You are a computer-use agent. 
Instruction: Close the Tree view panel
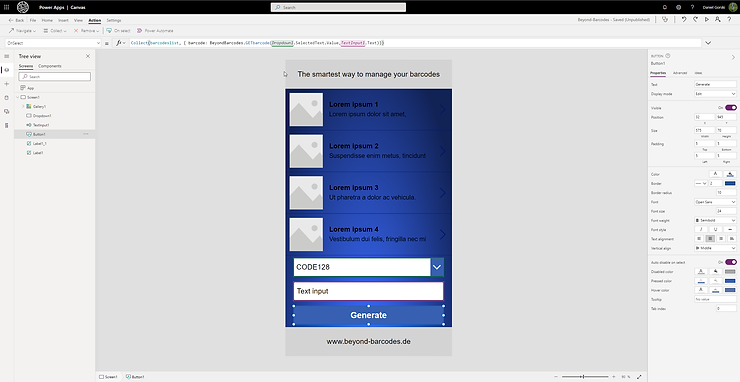click(x=88, y=56)
